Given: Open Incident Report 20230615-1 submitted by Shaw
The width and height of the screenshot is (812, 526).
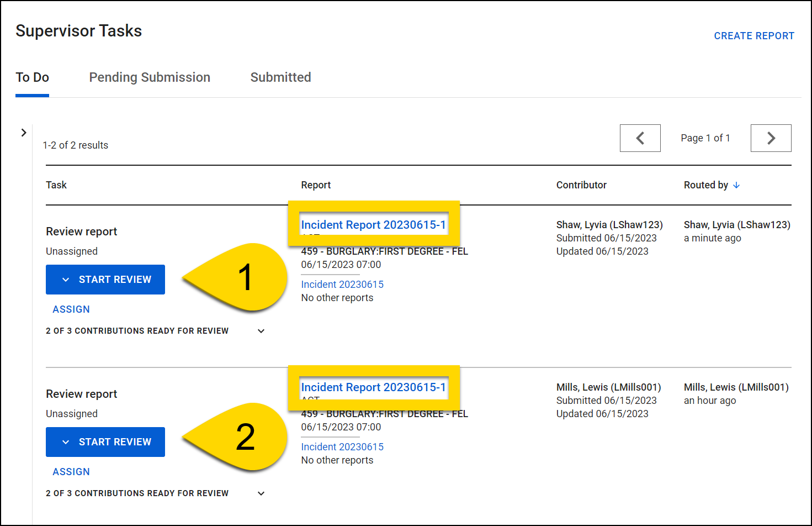Looking at the screenshot, I should pos(374,224).
